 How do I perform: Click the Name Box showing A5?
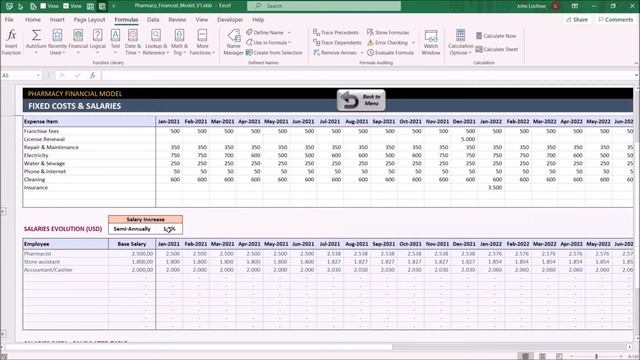click(18, 76)
